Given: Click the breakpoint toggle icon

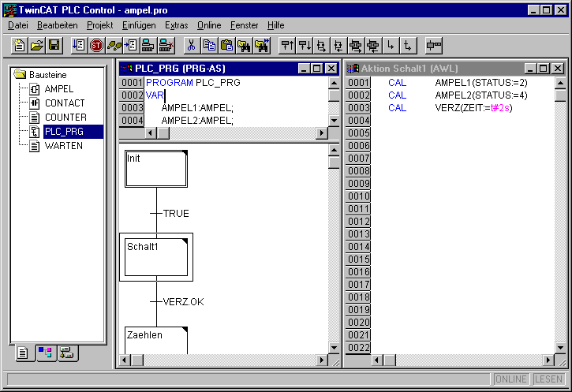Looking at the screenshot, I should tap(131, 46).
